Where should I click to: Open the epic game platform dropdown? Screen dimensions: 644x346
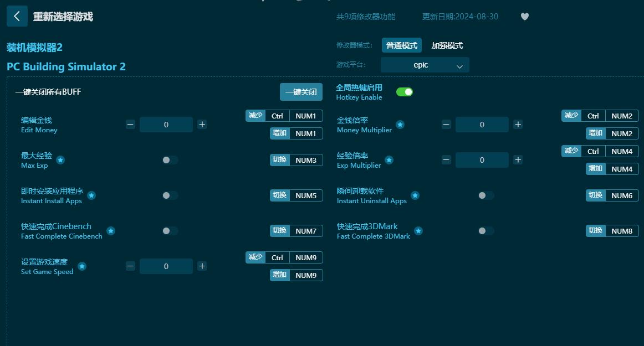click(x=425, y=65)
